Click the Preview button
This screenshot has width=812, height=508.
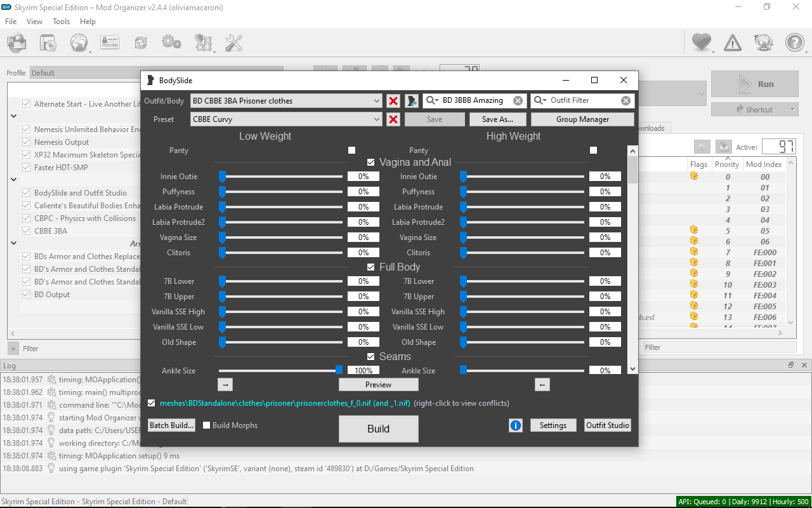point(379,385)
